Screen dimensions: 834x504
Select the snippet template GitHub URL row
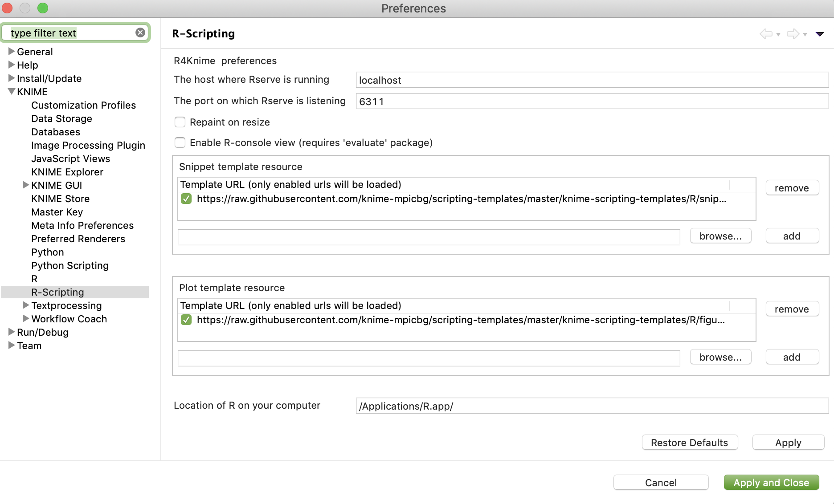point(466,199)
